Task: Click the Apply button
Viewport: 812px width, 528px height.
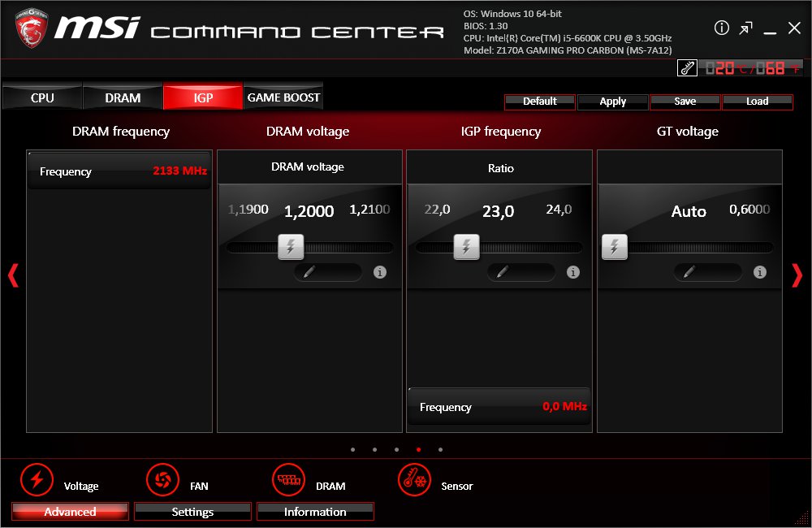Action: click(612, 102)
